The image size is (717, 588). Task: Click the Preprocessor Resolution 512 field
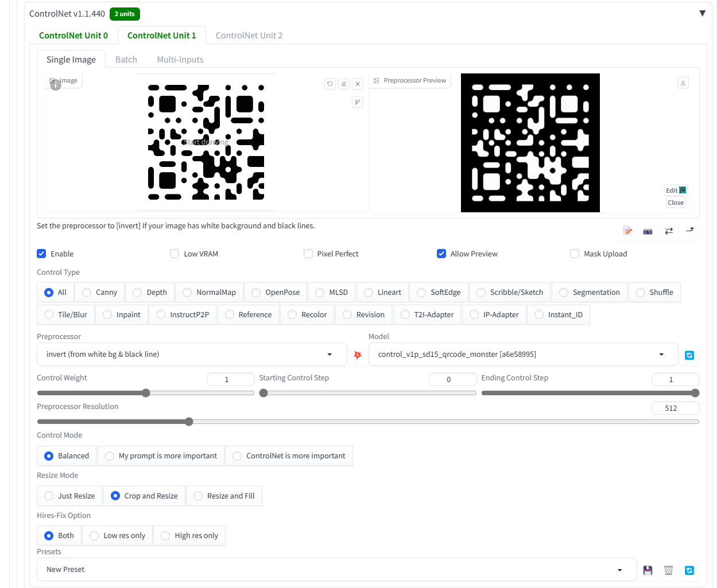click(675, 408)
